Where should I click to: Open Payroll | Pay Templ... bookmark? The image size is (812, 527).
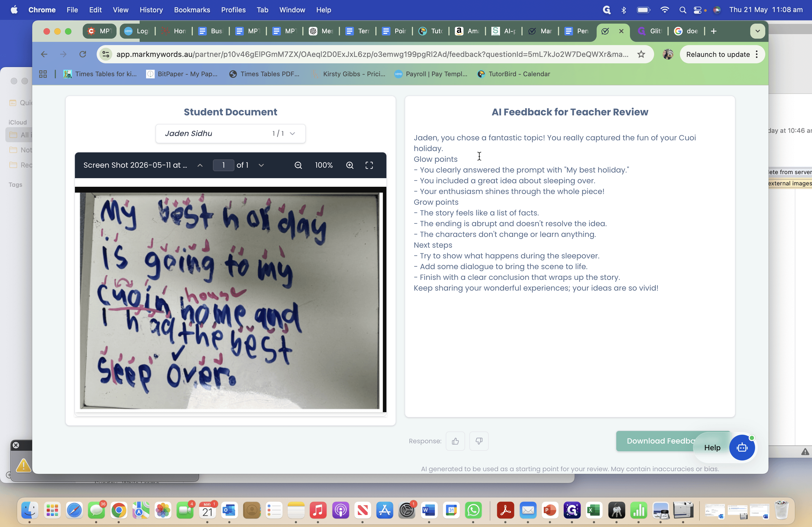[x=431, y=74]
